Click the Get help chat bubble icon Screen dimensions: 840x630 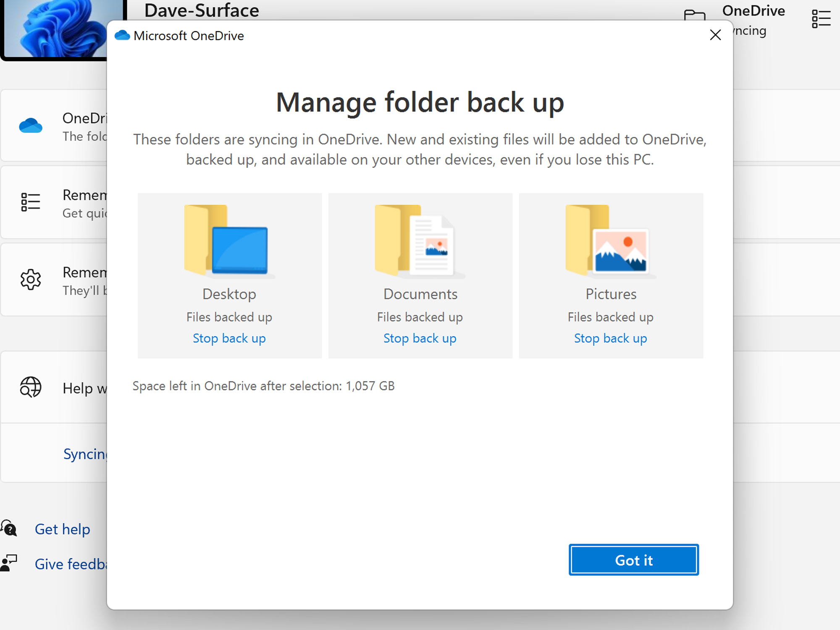(9, 529)
